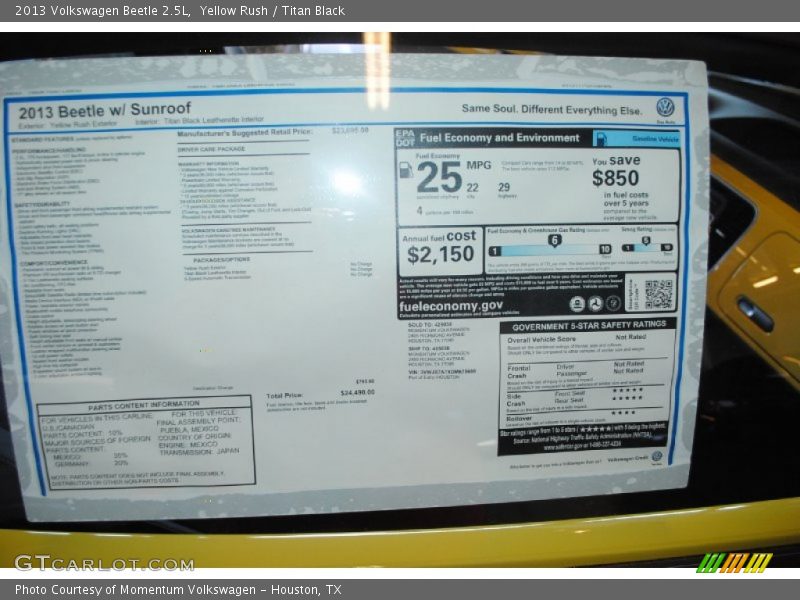The image size is (800, 600).
Task: Click the gas pump icon next to Gasoline Vehicle
Action: click(602, 139)
